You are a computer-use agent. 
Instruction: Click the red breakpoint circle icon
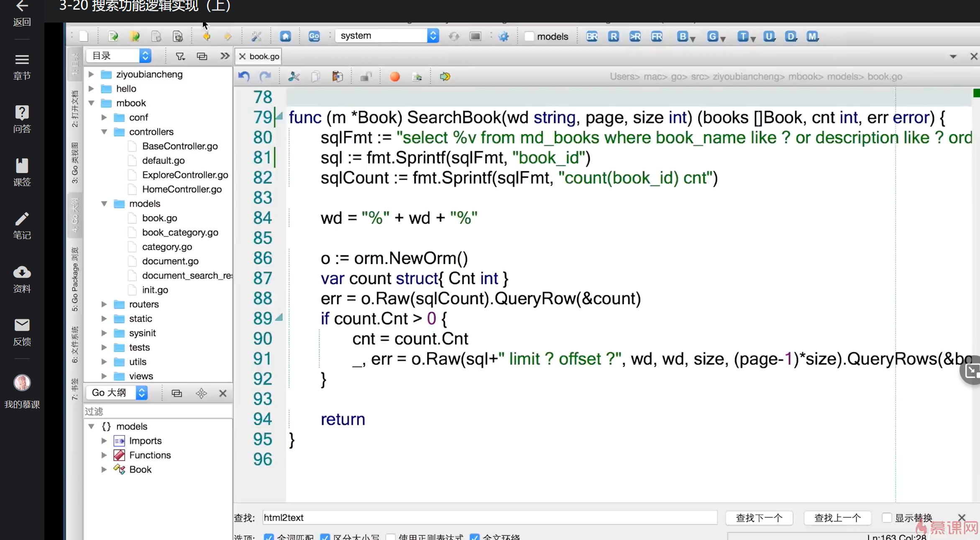(394, 76)
